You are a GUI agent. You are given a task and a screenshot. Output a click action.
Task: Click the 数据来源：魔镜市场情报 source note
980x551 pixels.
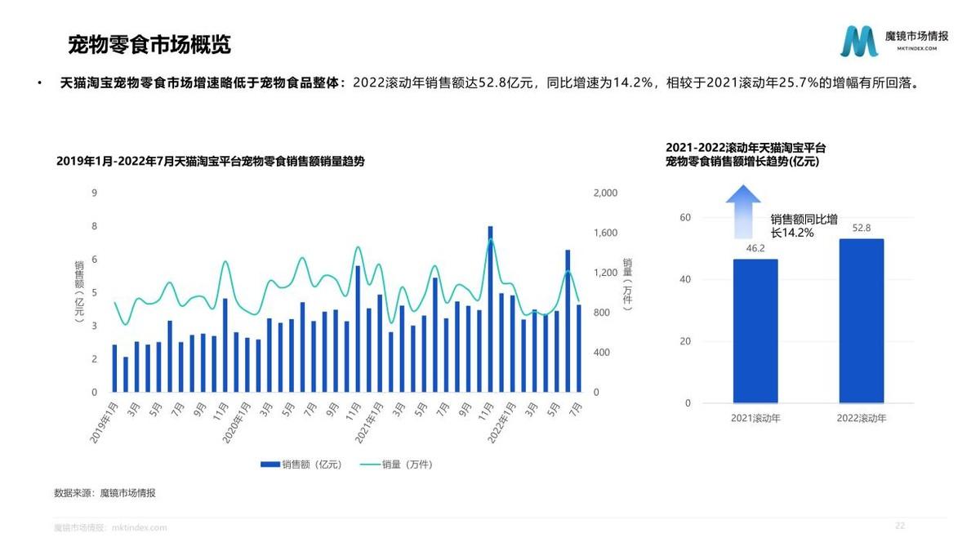pos(105,493)
